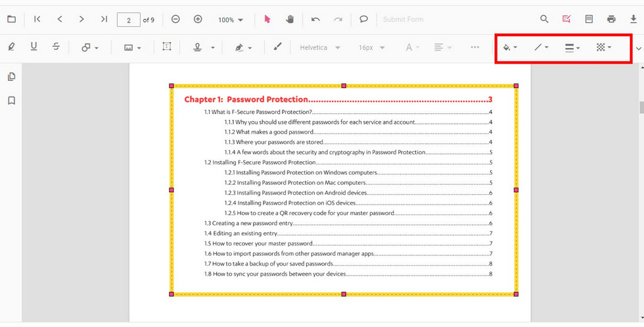This screenshot has height=327, width=644.
Task: Go to the next page
Action: coord(81,19)
